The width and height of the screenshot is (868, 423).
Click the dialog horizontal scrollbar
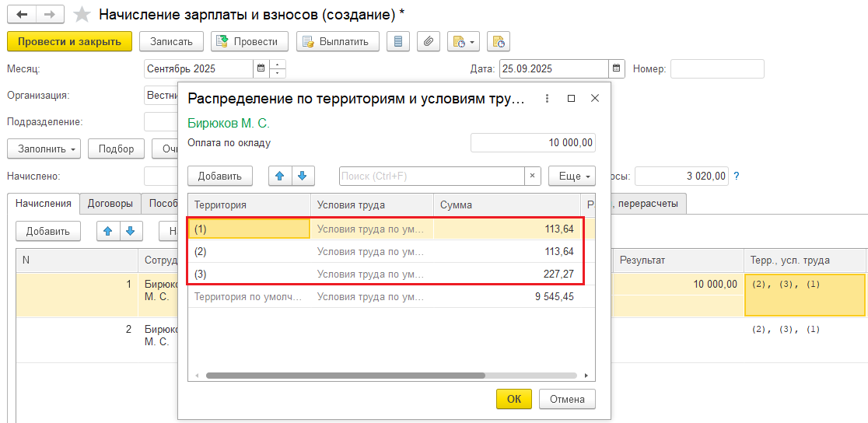pyautogui.click(x=345, y=376)
